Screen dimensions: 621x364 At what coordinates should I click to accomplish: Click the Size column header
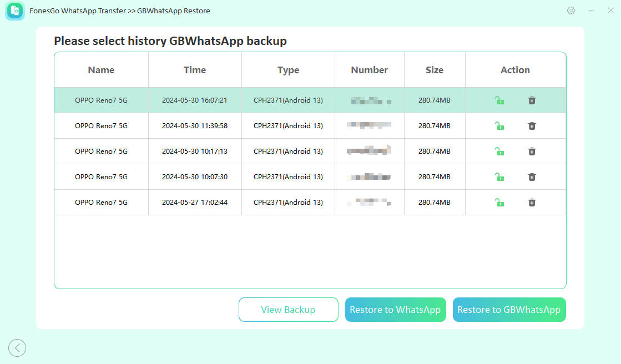coord(435,70)
